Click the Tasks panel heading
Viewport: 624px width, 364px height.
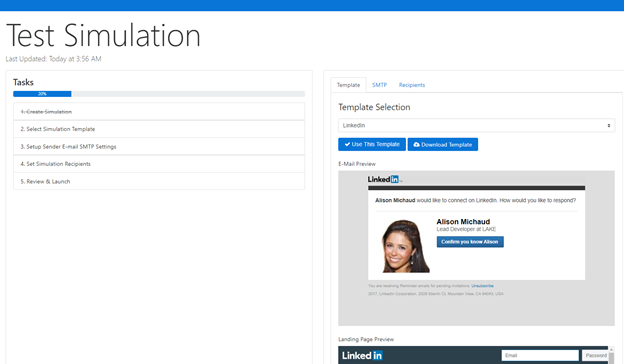pyautogui.click(x=23, y=82)
